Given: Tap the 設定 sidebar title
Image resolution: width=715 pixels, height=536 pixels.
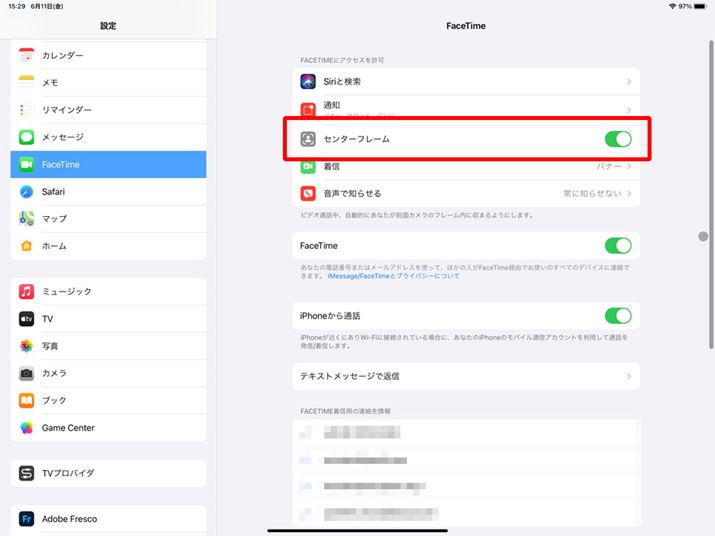Looking at the screenshot, I should click(x=108, y=26).
